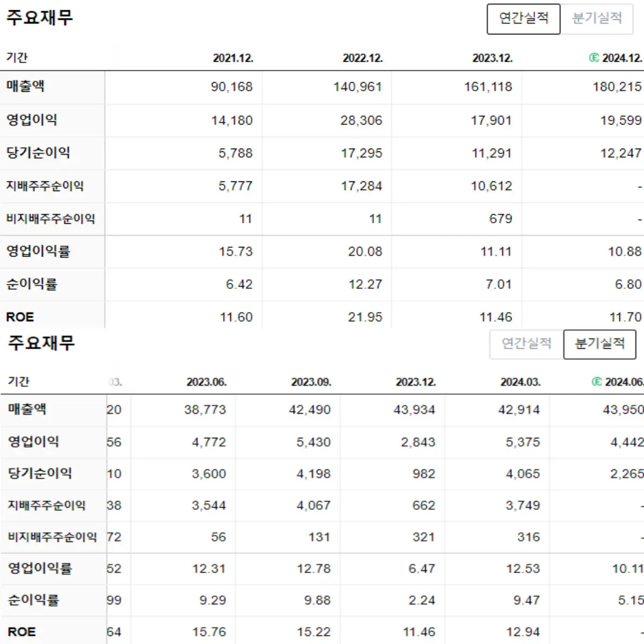Image resolution: width=644 pixels, height=644 pixels.
Task: Select the active 분기실적 tab in the lower table
Action: coord(600,344)
